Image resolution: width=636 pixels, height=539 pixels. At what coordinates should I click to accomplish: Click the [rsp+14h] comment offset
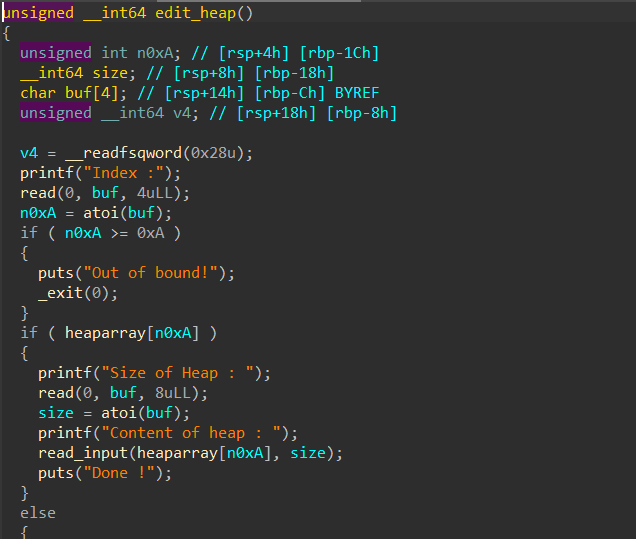[204, 93]
